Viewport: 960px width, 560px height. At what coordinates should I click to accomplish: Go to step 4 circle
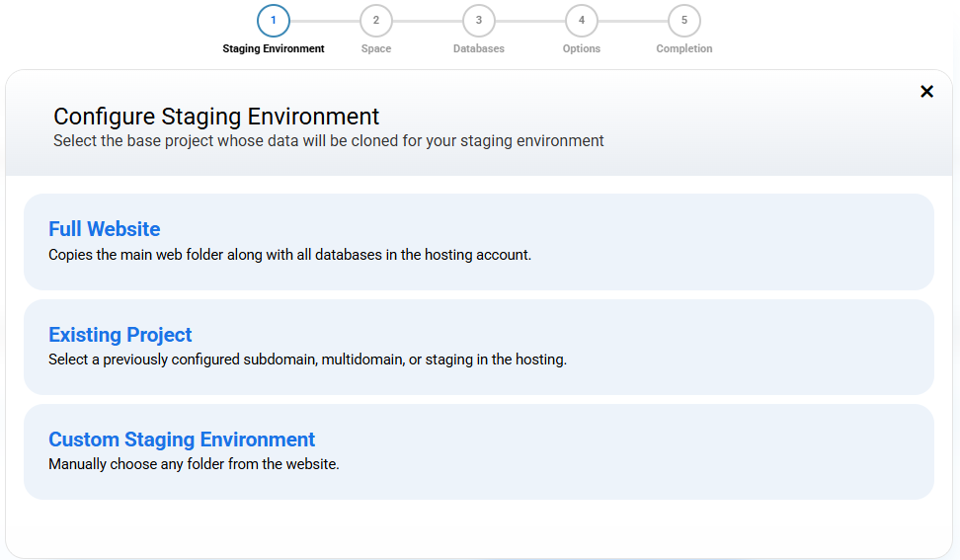coord(582,21)
